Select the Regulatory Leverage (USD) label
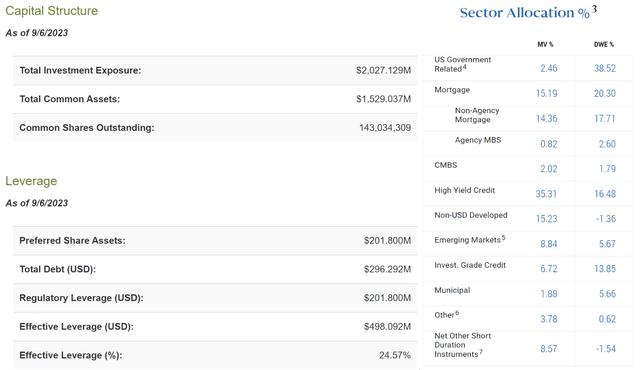Image resolution: width=640 pixels, height=370 pixels. (x=81, y=298)
